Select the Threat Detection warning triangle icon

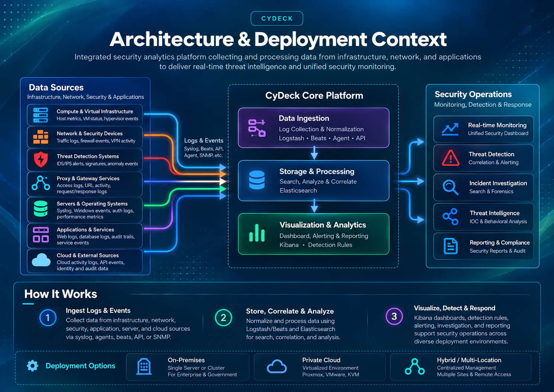point(450,158)
